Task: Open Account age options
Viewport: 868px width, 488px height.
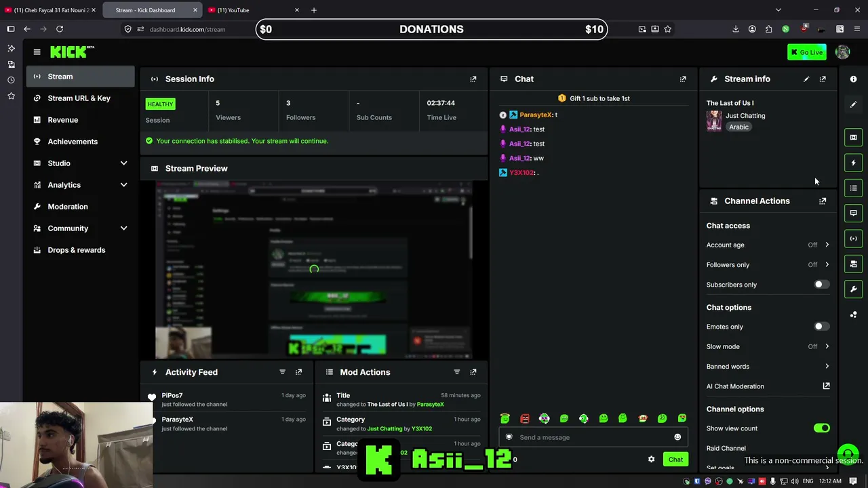Action: click(x=768, y=245)
